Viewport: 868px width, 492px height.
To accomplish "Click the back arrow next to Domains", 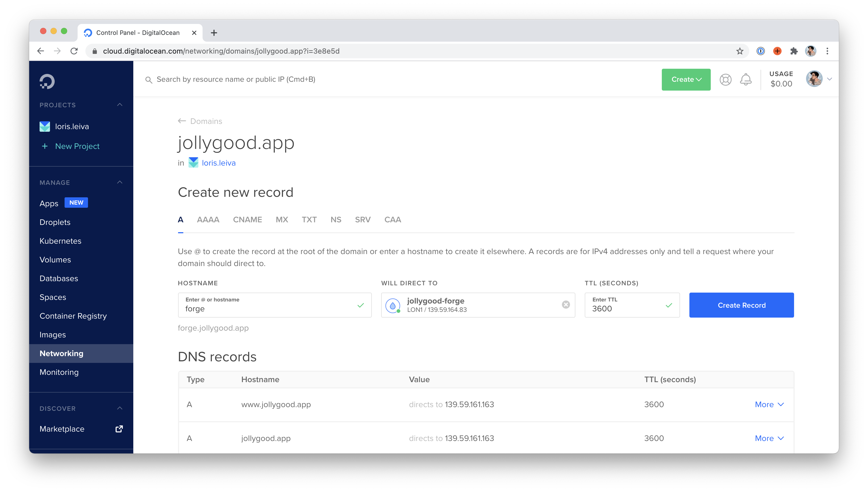I will click(182, 121).
